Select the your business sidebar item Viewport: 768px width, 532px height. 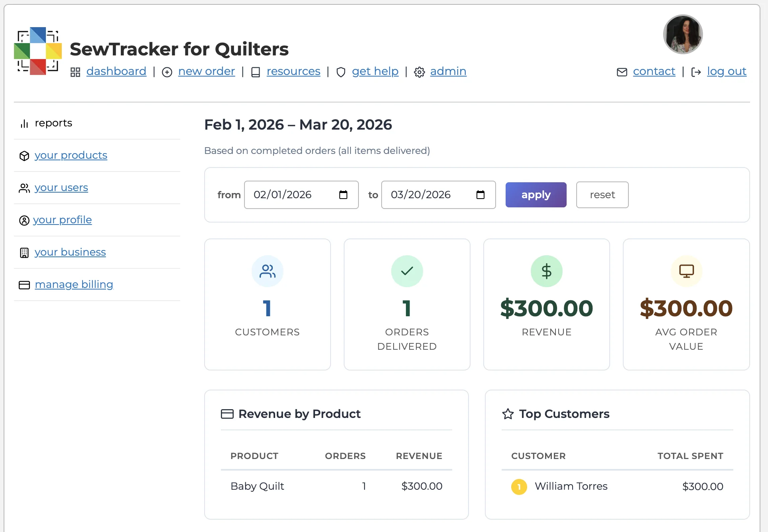coord(70,252)
